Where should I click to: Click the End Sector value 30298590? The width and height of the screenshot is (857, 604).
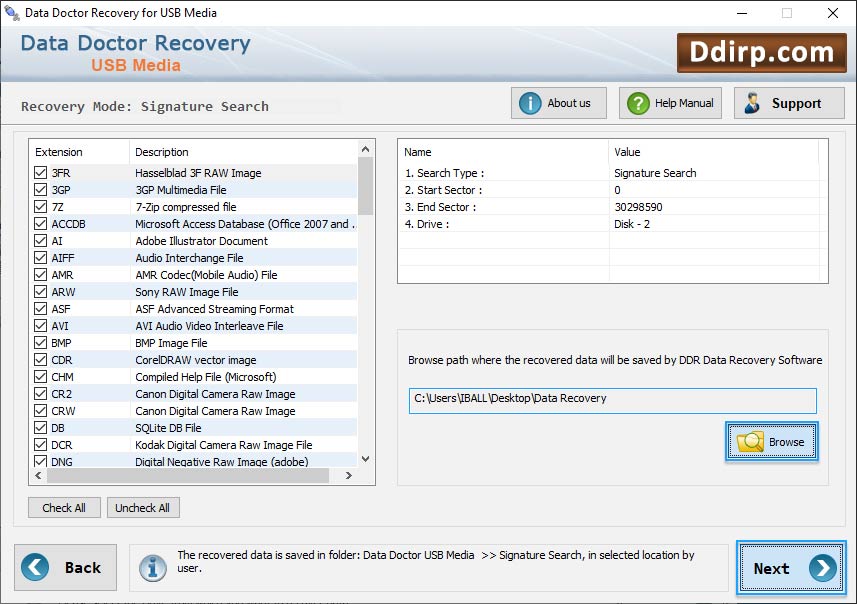pyautogui.click(x=638, y=207)
